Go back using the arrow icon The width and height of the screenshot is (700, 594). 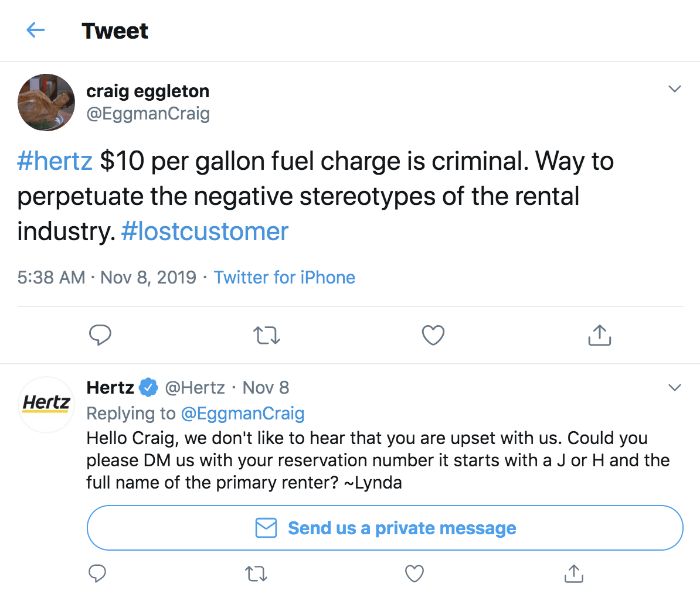click(x=36, y=30)
